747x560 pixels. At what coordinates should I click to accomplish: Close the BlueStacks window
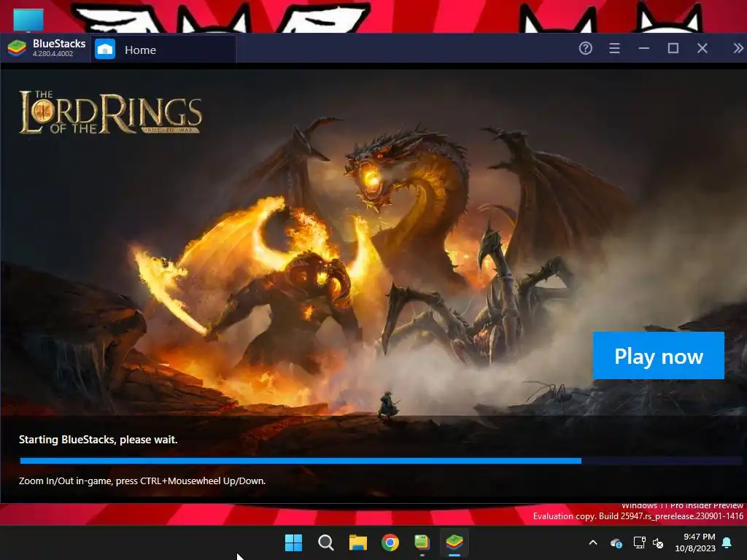click(703, 48)
